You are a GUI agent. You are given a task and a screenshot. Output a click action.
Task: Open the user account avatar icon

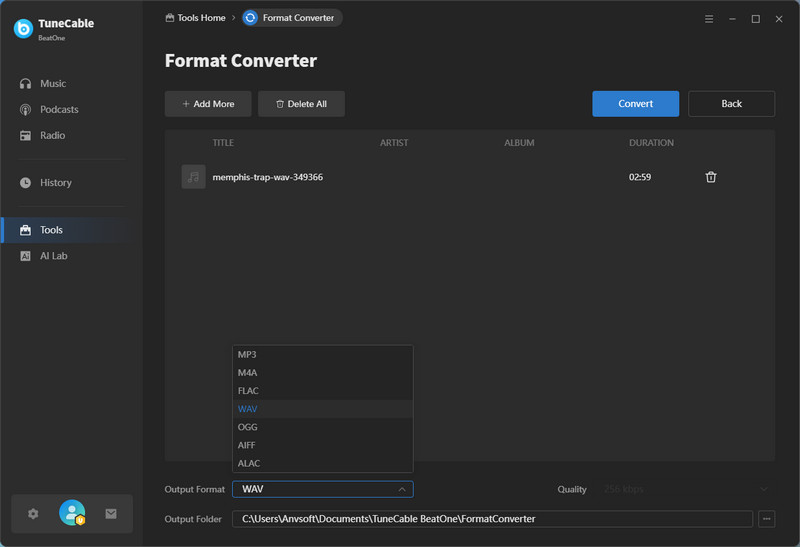point(72,513)
